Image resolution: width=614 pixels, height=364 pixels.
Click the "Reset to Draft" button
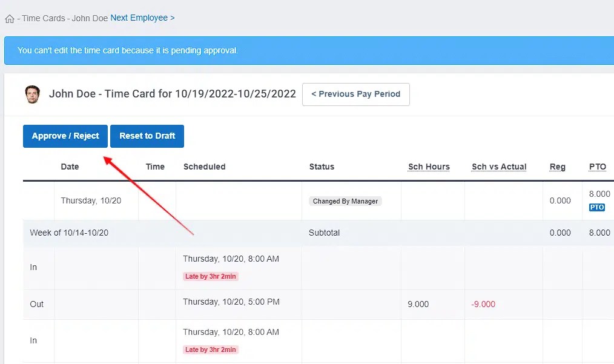click(x=147, y=136)
